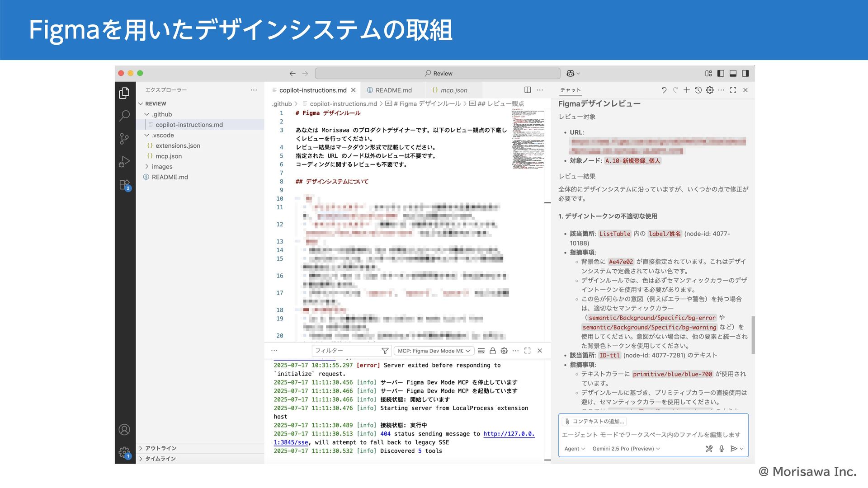Close the chat panel

tap(745, 90)
